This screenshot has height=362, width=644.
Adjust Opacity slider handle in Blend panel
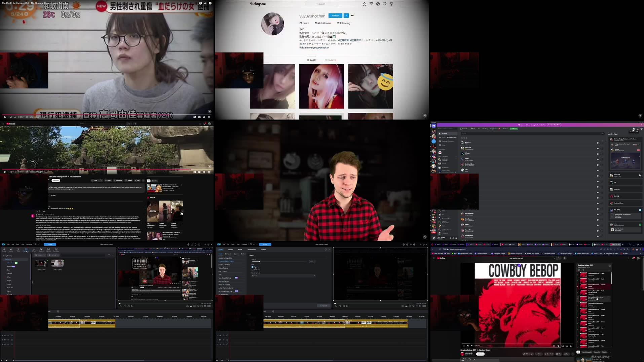(259, 261)
